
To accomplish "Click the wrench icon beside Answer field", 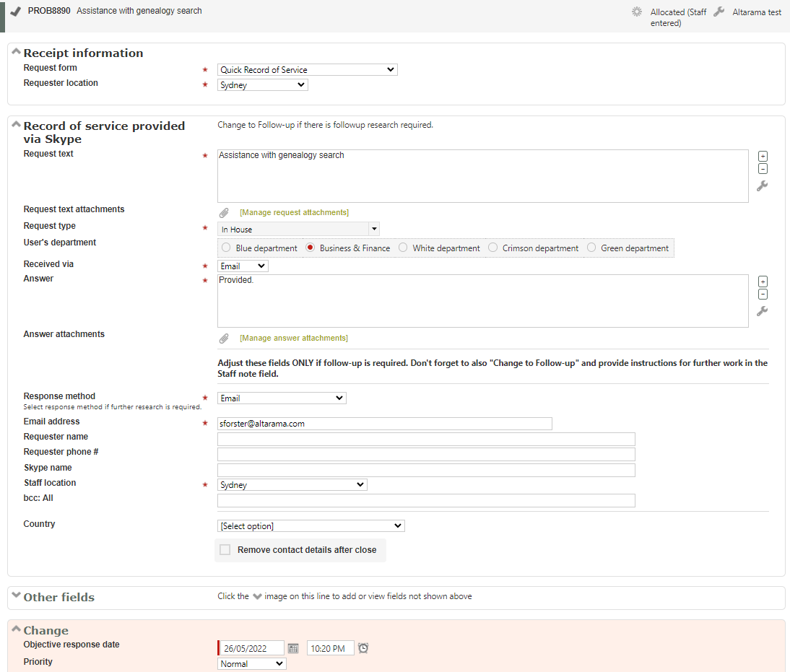I will (x=763, y=311).
